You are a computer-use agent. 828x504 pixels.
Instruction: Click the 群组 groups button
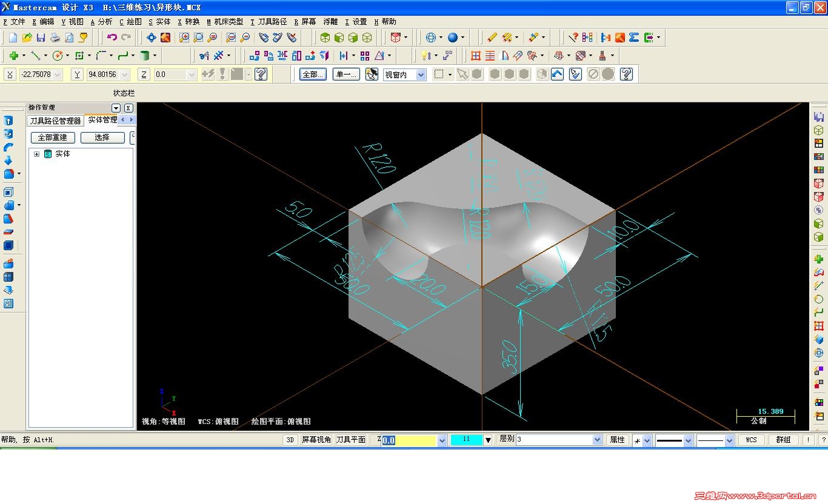[783, 440]
